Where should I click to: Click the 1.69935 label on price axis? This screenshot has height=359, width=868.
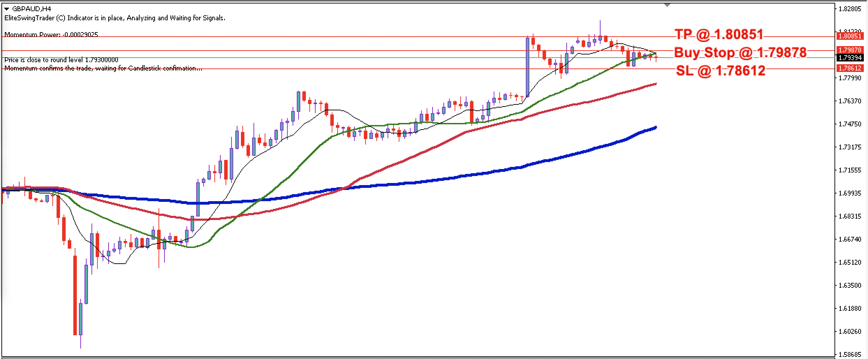pyautogui.click(x=849, y=193)
